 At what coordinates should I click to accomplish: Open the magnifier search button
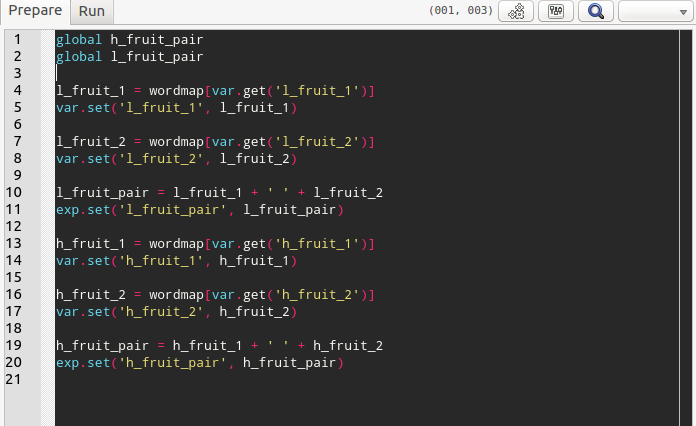tap(596, 11)
